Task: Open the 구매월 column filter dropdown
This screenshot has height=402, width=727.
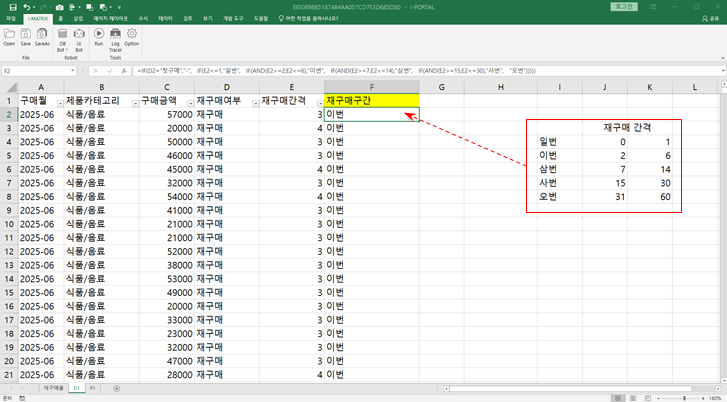Action: coord(59,103)
